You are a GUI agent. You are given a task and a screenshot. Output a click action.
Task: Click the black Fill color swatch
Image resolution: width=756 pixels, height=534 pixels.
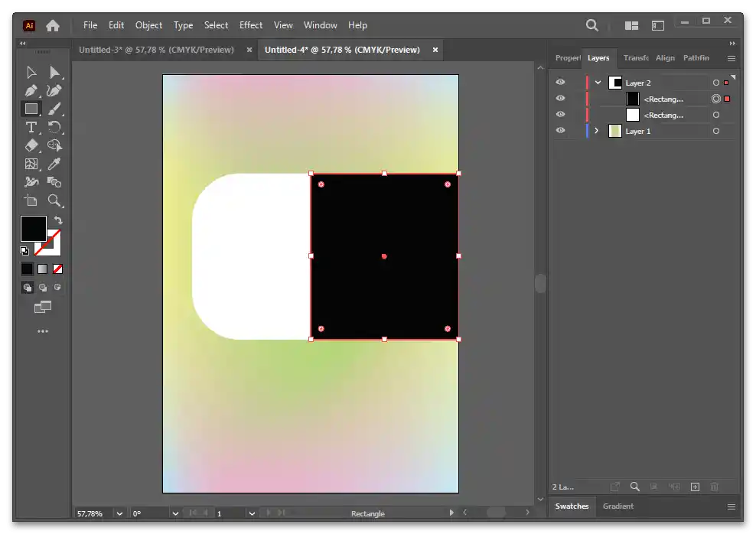click(x=33, y=228)
